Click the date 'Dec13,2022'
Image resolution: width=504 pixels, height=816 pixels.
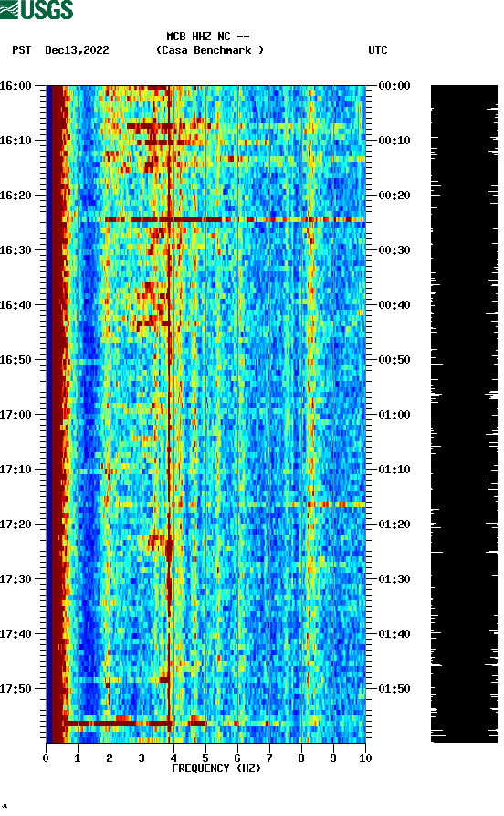(77, 50)
